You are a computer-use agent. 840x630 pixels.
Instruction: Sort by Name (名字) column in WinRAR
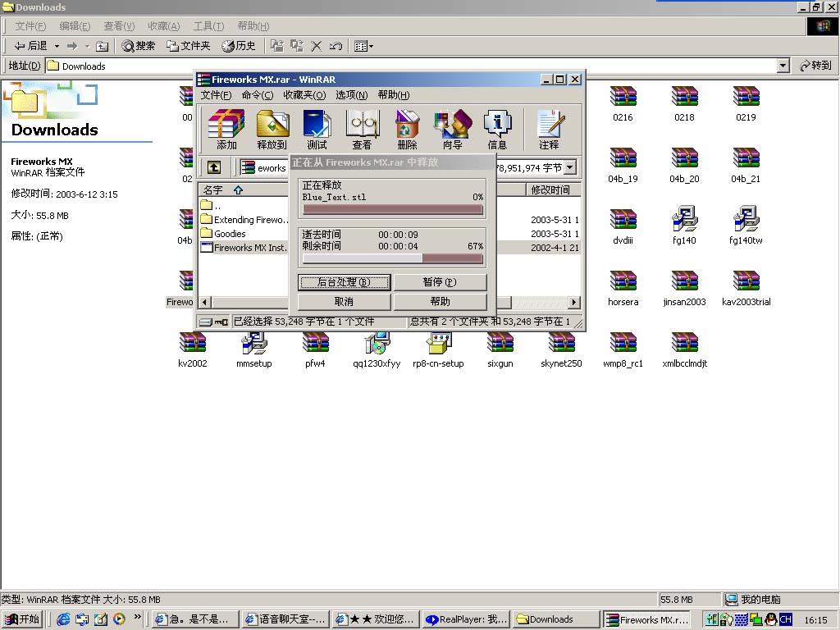pos(244,189)
